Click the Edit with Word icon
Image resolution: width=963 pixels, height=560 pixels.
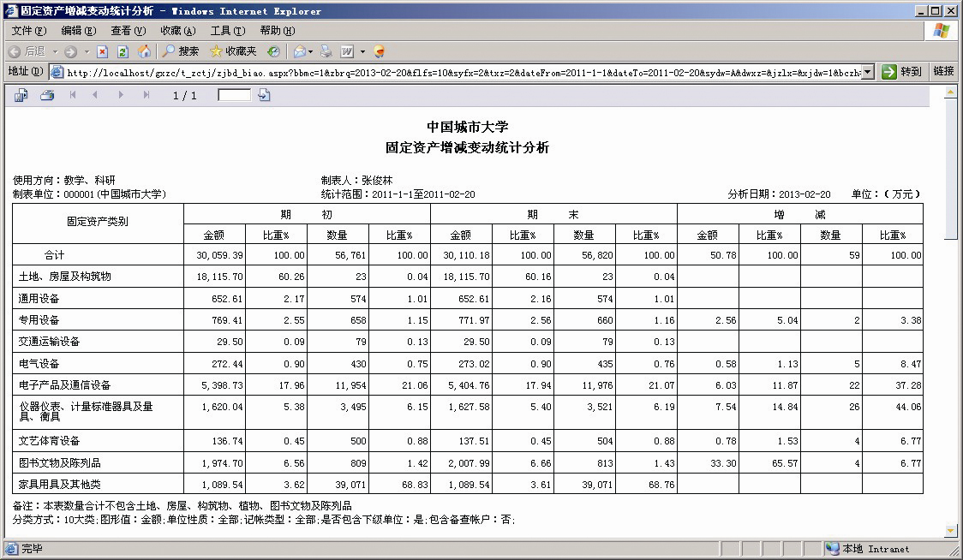click(348, 51)
